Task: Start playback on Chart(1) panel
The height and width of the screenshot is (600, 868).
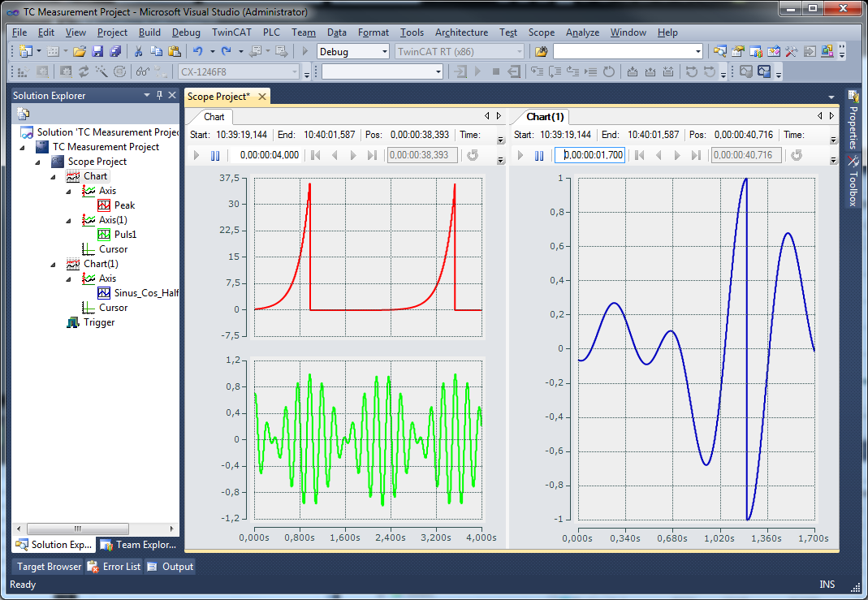Action: pyautogui.click(x=520, y=155)
